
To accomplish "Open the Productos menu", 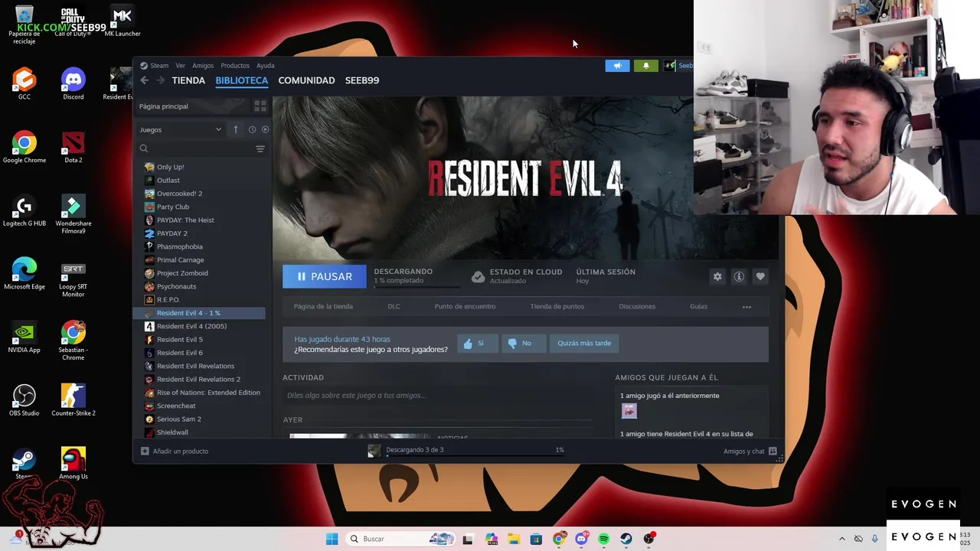I will pyautogui.click(x=235, y=66).
